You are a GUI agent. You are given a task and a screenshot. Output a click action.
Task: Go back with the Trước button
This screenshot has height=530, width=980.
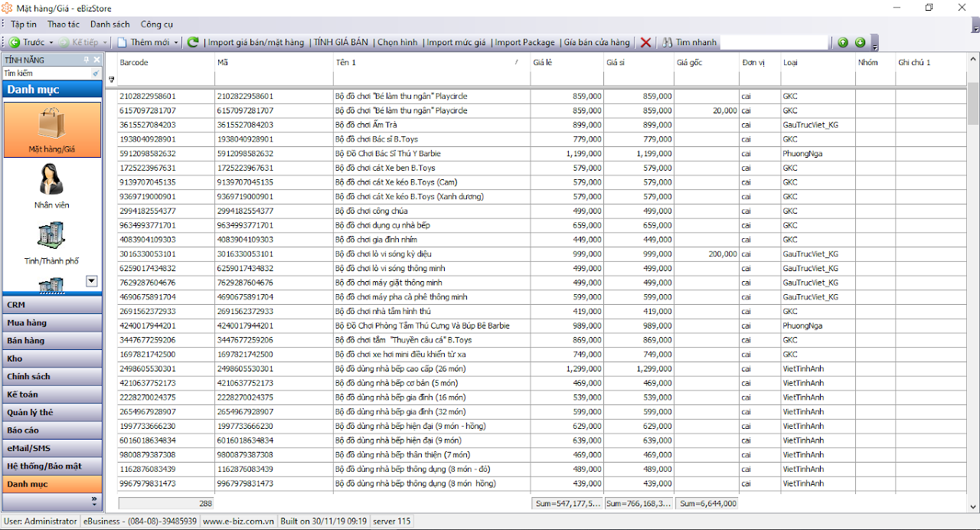tap(27, 42)
